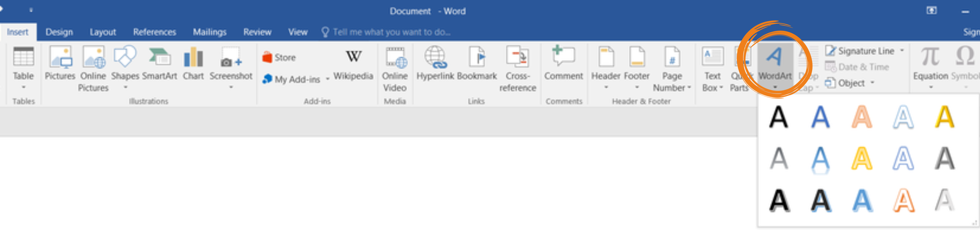Expand the Page Number dropdown arrow
Viewport: 980px width, 230px height.
[x=689, y=88]
